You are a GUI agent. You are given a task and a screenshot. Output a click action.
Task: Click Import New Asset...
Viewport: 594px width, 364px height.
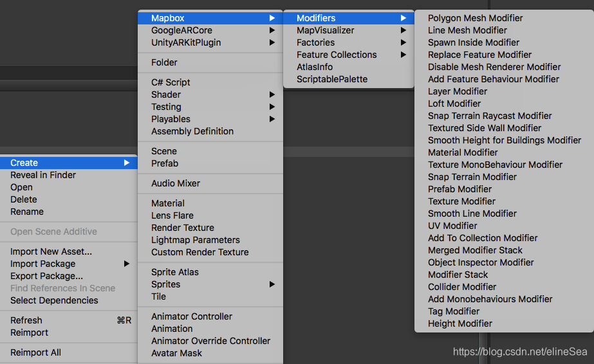(69, 251)
